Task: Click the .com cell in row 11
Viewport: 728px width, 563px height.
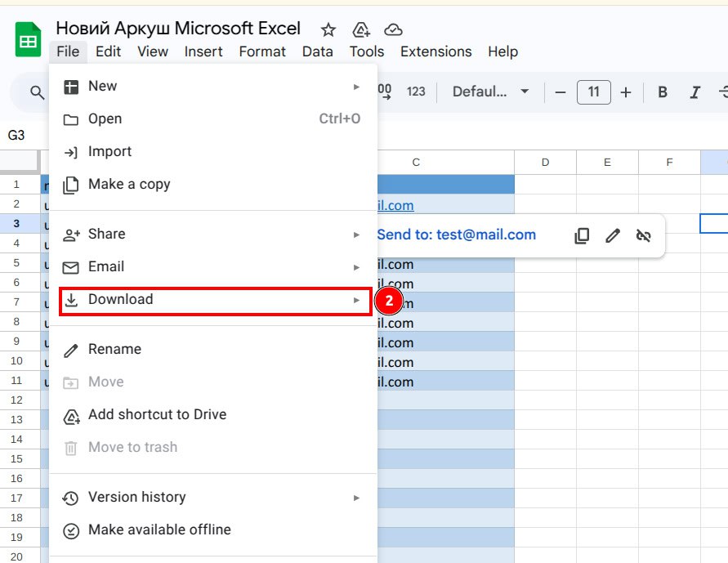Action: pyautogui.click(x=446, y=382)
